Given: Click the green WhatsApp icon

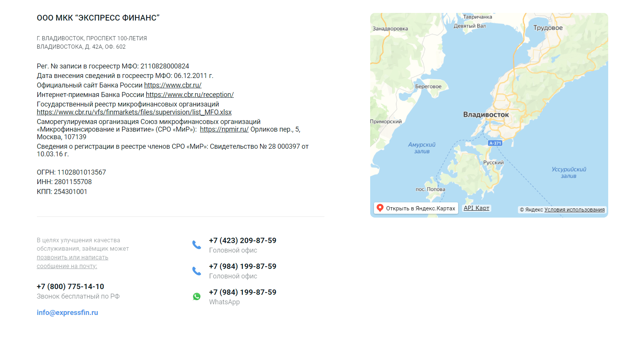Looking at the screenshot, I should tap(197, 297).
